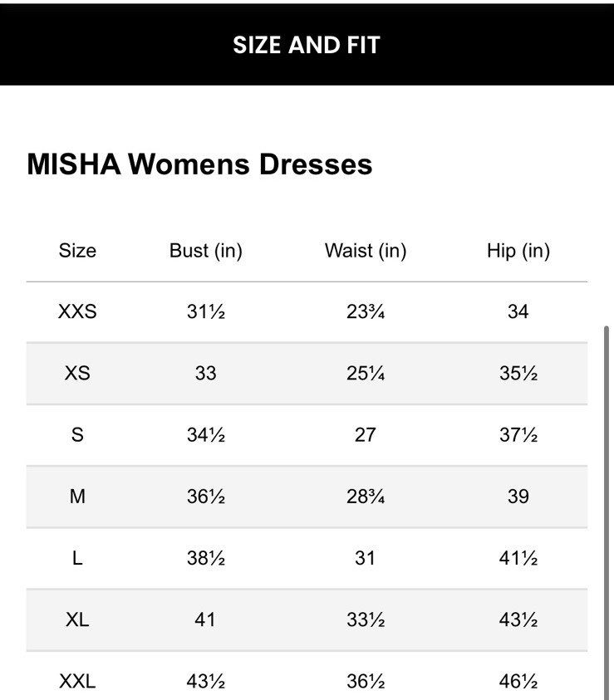Click the Bust (in) column header
This screenshot has height=700, width=614.
pos(205,251)
